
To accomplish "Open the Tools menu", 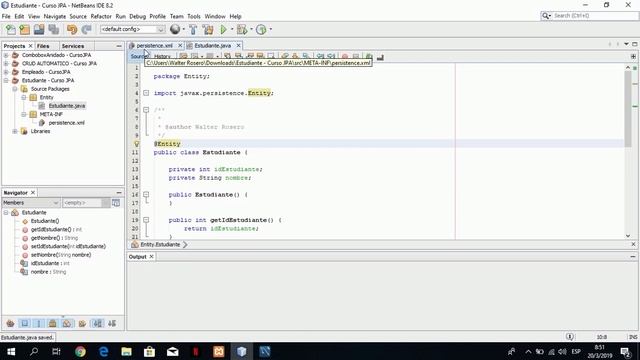I will tap(194, 16).
